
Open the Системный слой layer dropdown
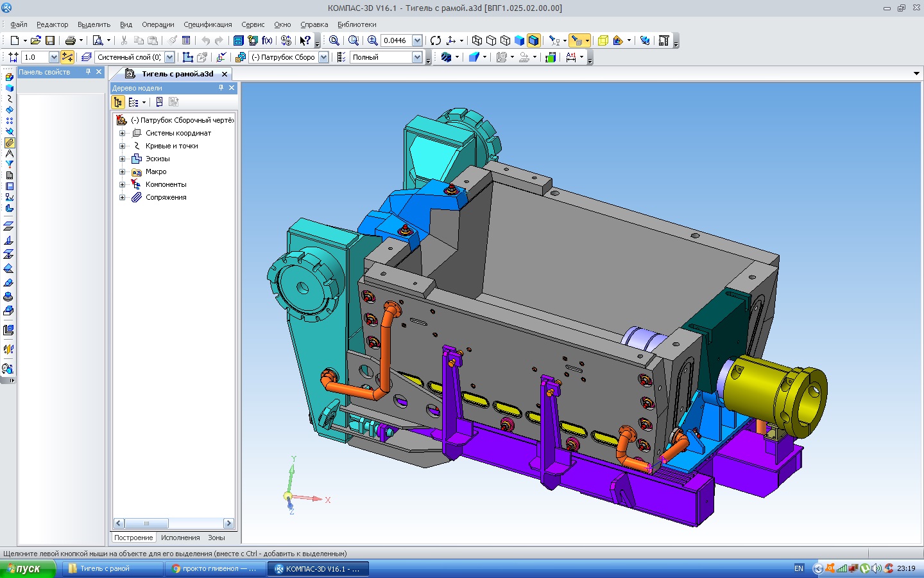coord(169,57)
